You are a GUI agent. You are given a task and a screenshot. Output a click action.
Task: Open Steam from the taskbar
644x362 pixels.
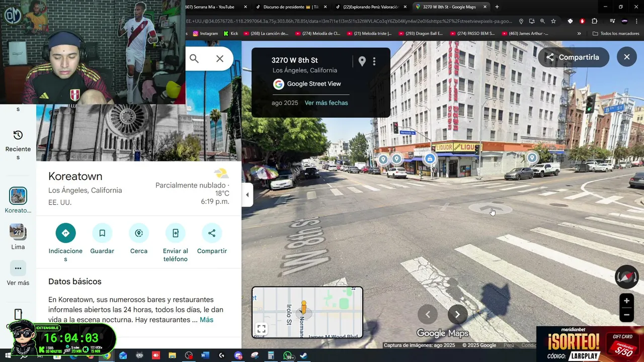click(x=303, y=355)
